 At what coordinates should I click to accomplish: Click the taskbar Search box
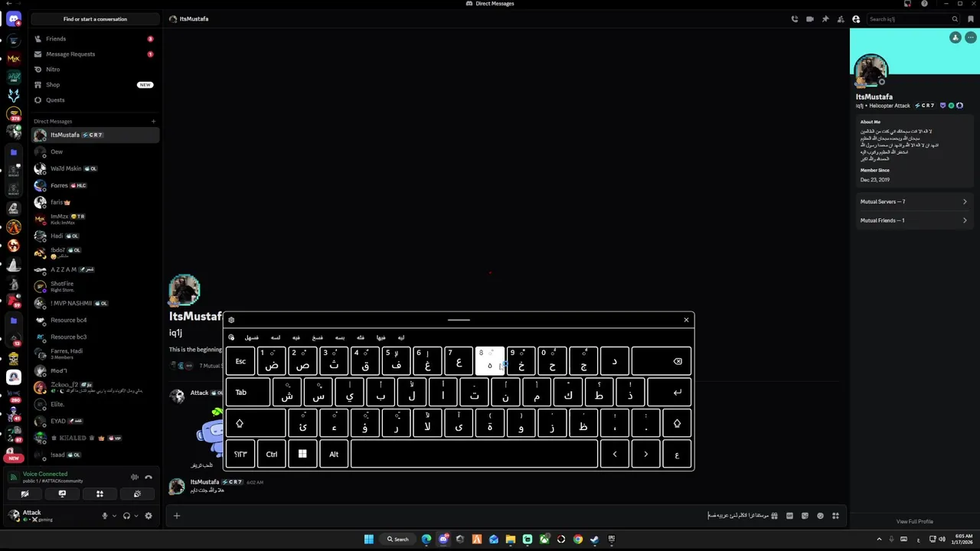397,540
